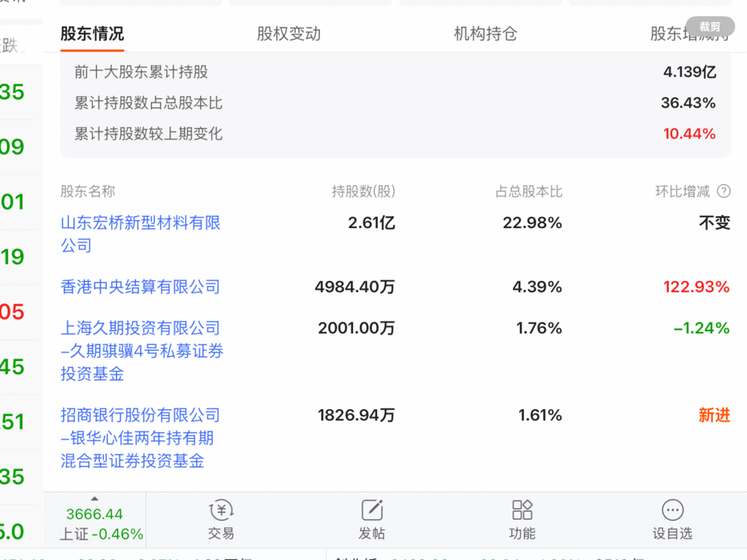The width and height of the screenshot is (747, 560).
Task: Click the 4.139亿 cumulative holding value
Action: tap(690, 72)
